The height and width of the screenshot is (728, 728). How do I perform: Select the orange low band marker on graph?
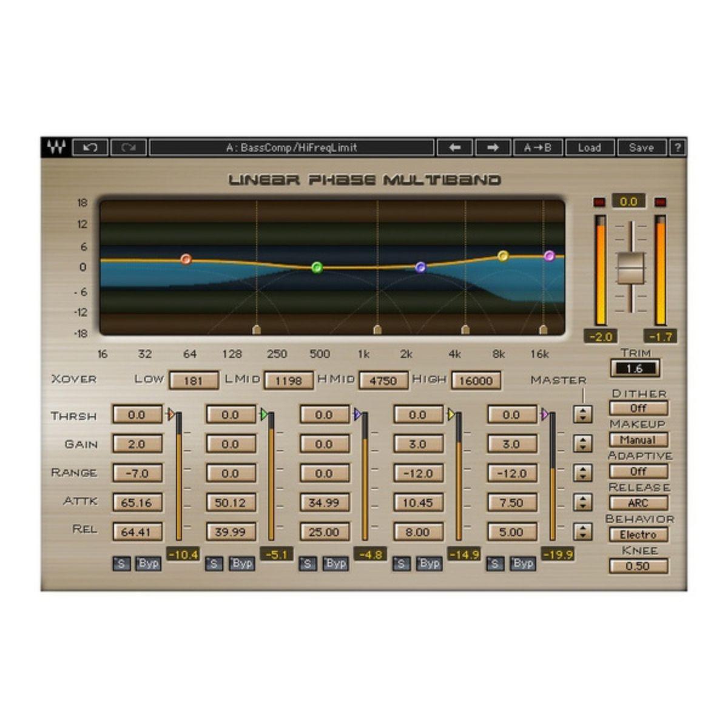[x=186, y=259]
